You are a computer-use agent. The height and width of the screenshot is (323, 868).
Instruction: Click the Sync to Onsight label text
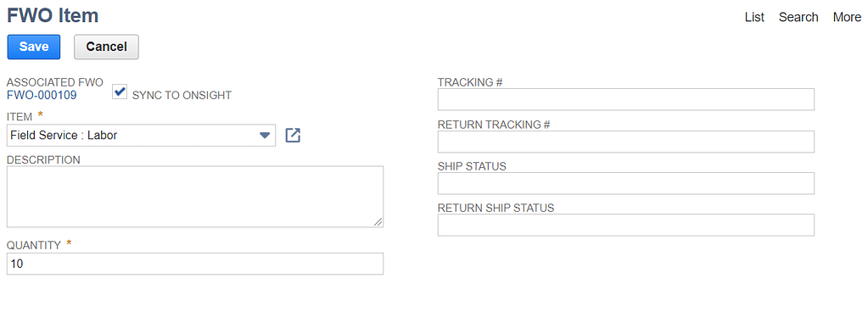pos(182,95)
